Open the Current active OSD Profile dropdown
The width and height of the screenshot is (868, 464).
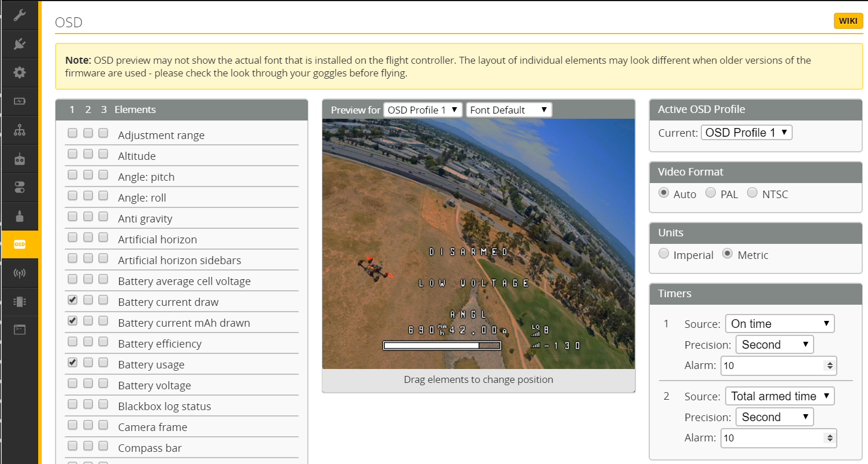pos(746,133)
